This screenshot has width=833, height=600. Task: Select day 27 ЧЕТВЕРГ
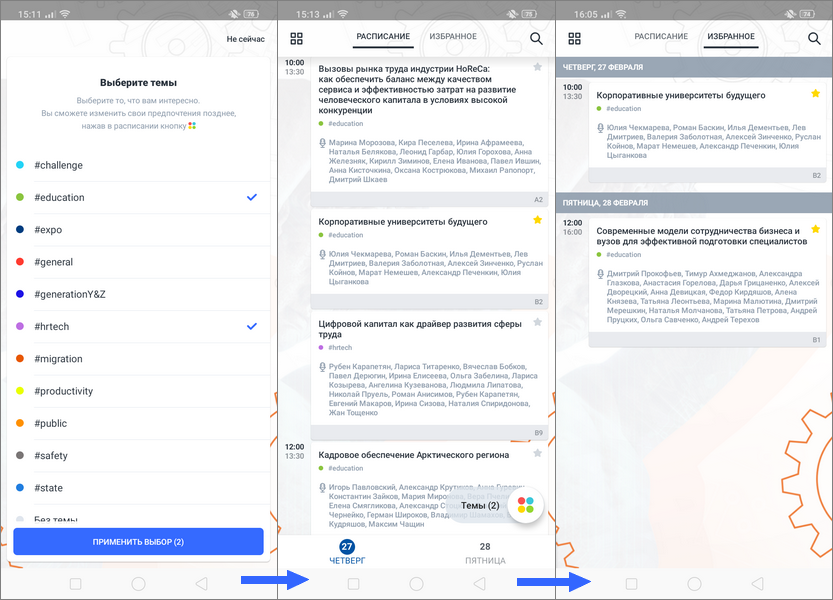coord(347,552)
